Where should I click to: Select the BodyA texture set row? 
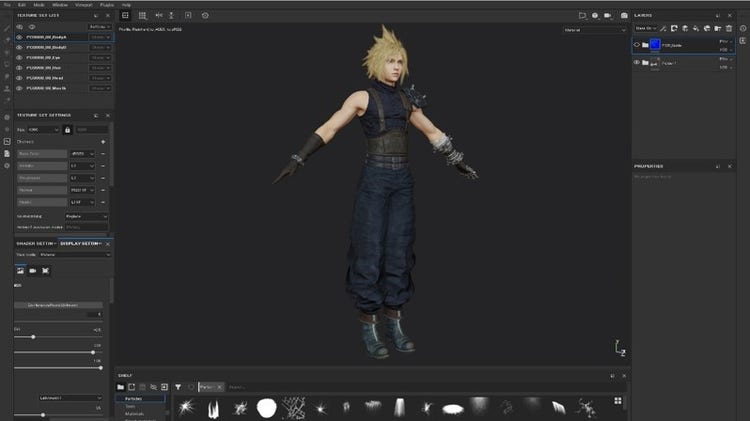[64, 37]
